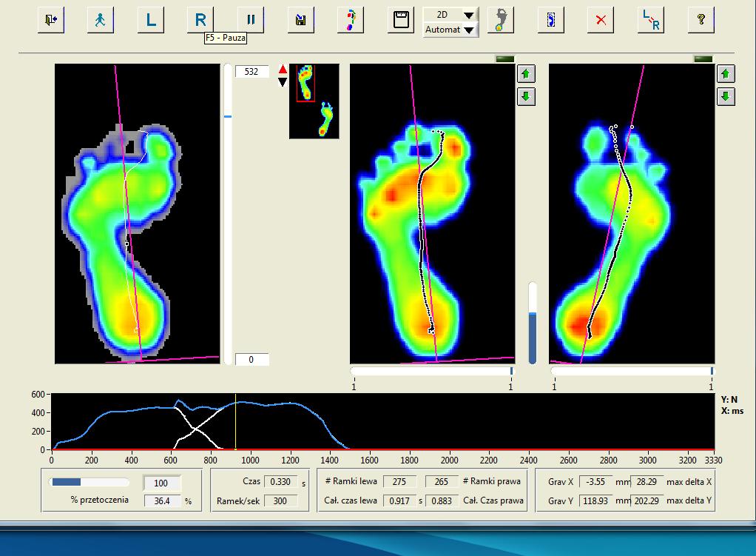Click the save to disk icon
The width and height of the screenshot is (756, 556).
(301, 20)
